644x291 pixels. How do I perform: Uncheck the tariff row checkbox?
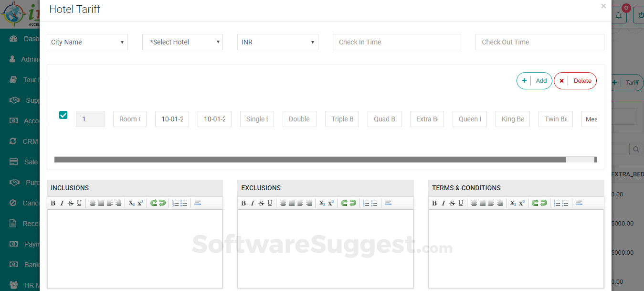point(63,115)
